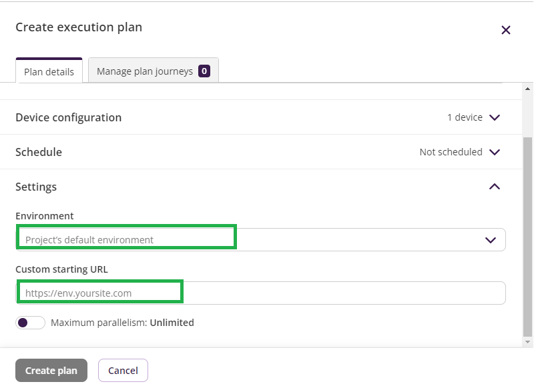The width and height of the screenshot is (534, 392).
Task: Close the Create execution plan dialog
Action: [x=506, y=30]
